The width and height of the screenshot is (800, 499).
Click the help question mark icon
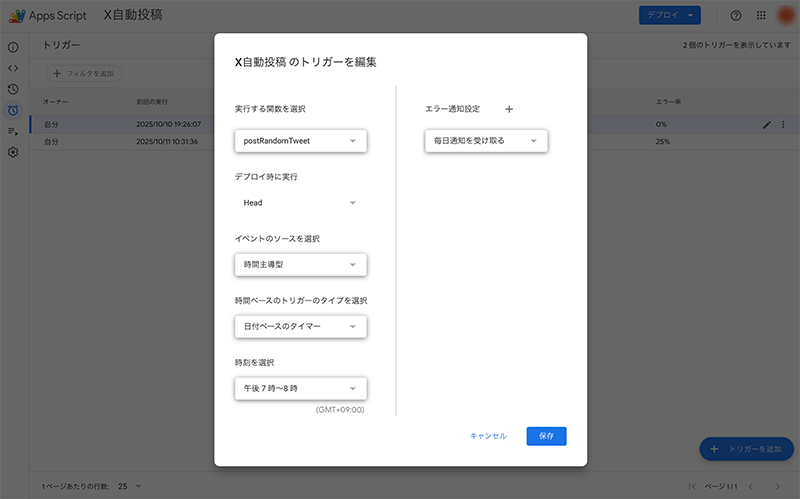(x=736, y=16)
